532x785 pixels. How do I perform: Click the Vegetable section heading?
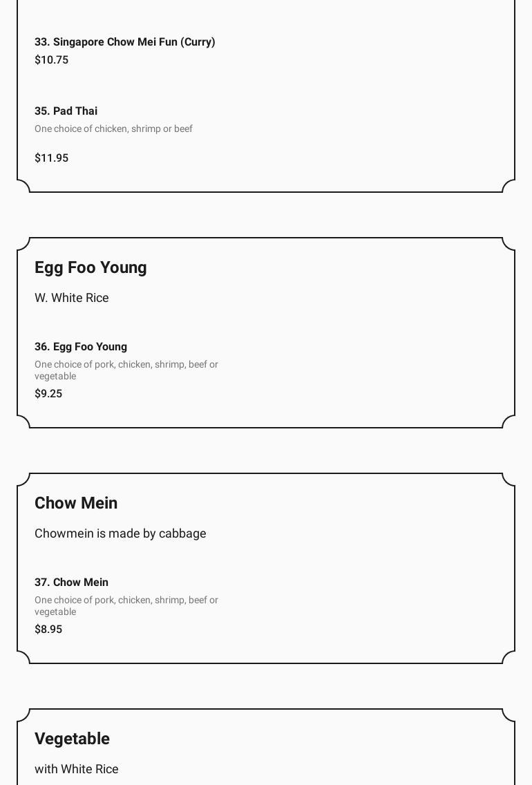coord(72,739)
